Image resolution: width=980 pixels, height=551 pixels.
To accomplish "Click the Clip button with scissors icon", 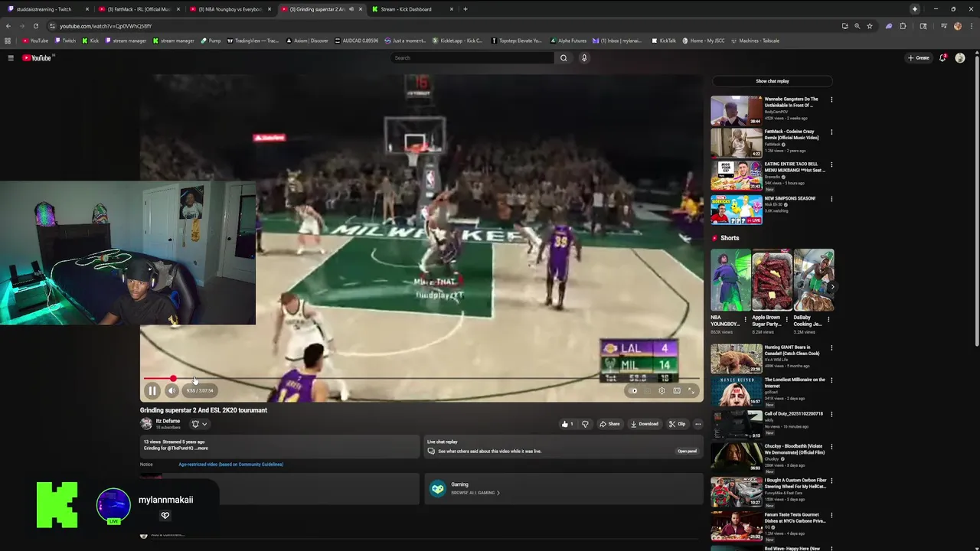I will pyautogui.click(x=677, y=424).
